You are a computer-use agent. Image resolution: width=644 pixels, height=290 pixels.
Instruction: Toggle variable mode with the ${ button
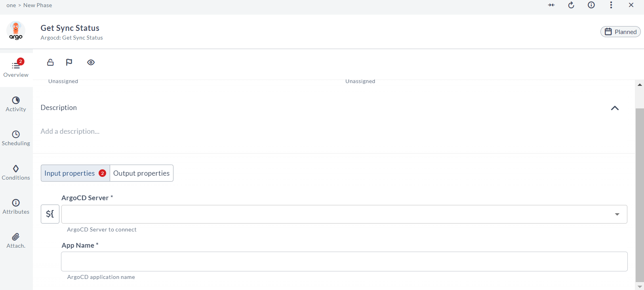point(50,214)
